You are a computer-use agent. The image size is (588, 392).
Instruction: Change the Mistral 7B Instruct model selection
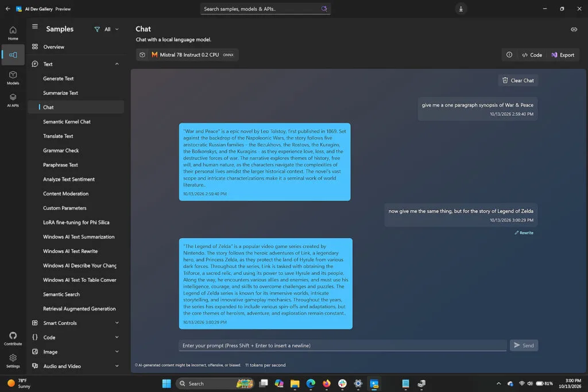(187, 55)
